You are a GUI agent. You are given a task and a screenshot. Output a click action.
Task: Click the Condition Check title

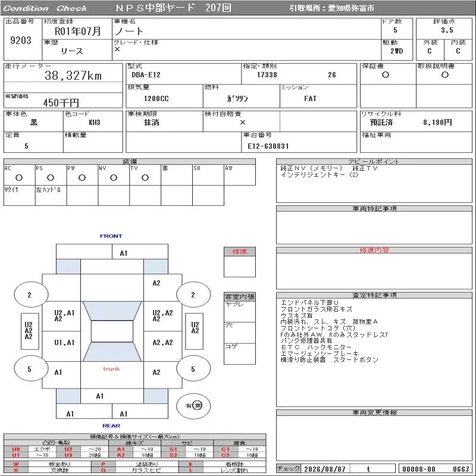tap(45, 8)
